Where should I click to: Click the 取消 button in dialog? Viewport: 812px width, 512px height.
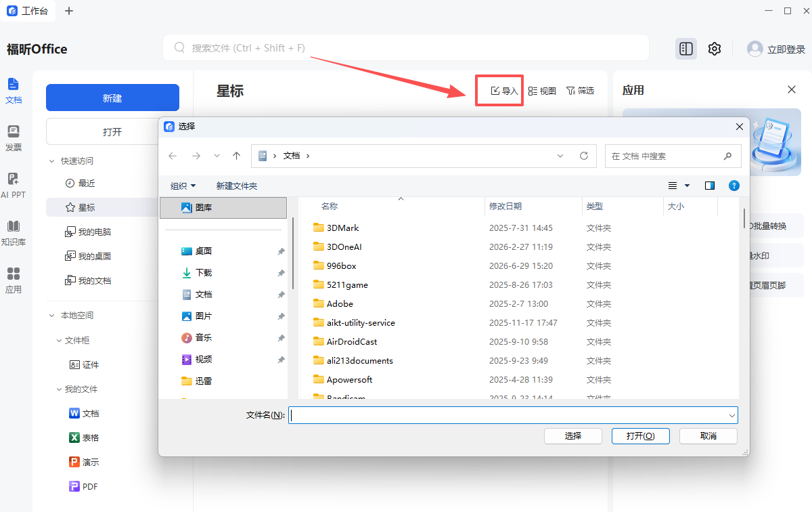point(708,436)
